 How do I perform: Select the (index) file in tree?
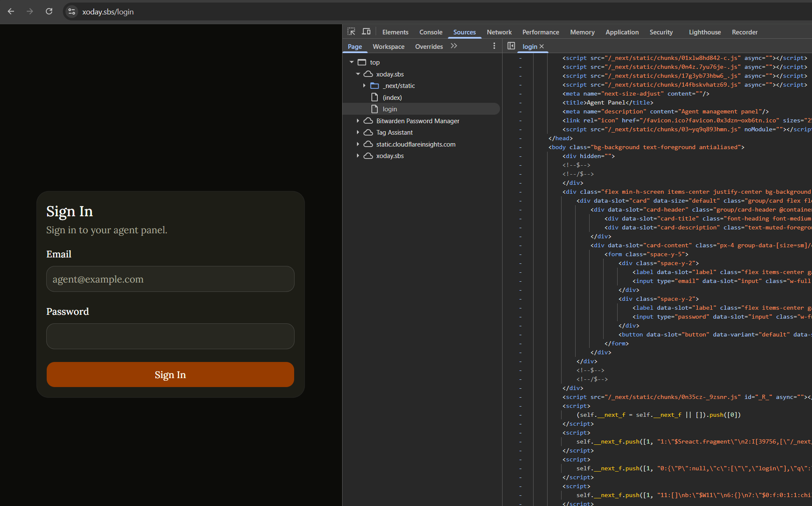392,97
